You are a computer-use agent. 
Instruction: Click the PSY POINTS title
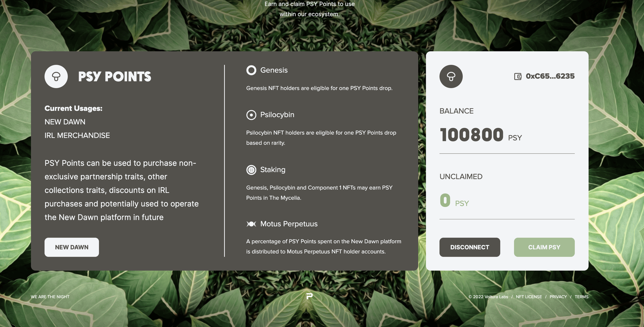115,77
